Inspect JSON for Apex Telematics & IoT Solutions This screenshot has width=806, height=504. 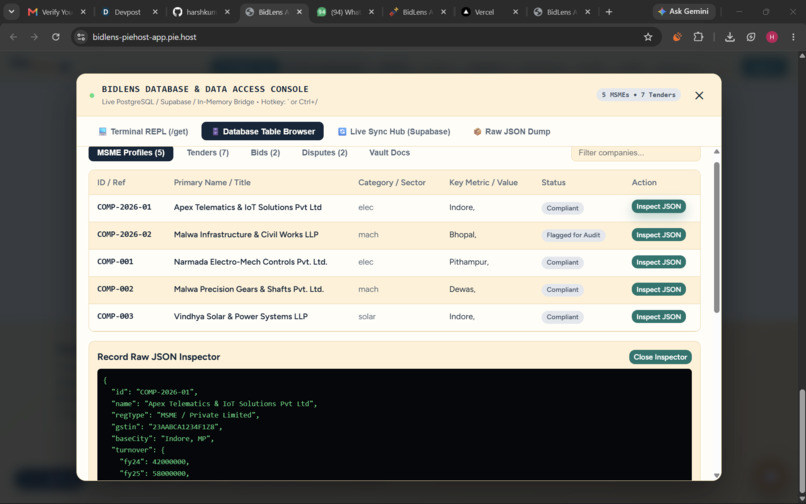[x=658, y=207]
